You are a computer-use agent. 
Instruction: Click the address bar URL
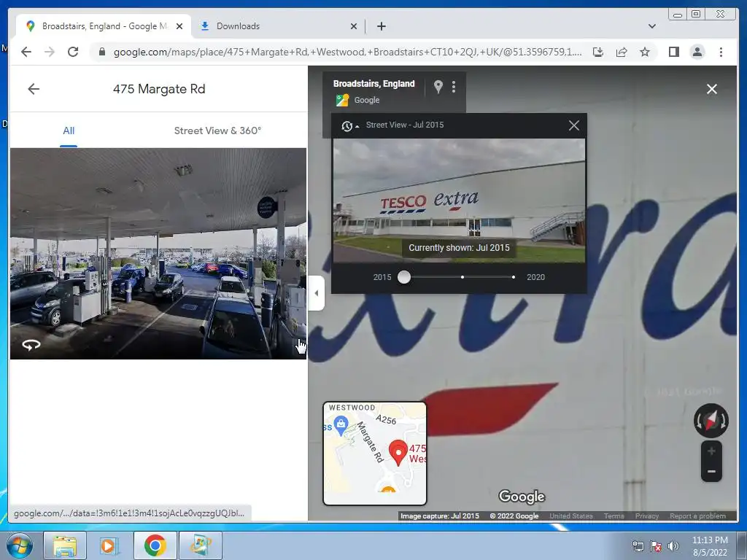(x=347, y=52)
